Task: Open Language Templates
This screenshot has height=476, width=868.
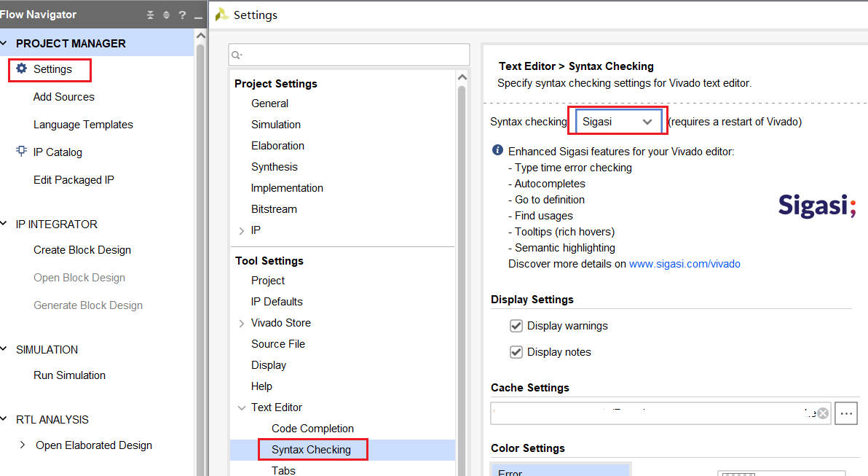Action: [x=83, y=124]
